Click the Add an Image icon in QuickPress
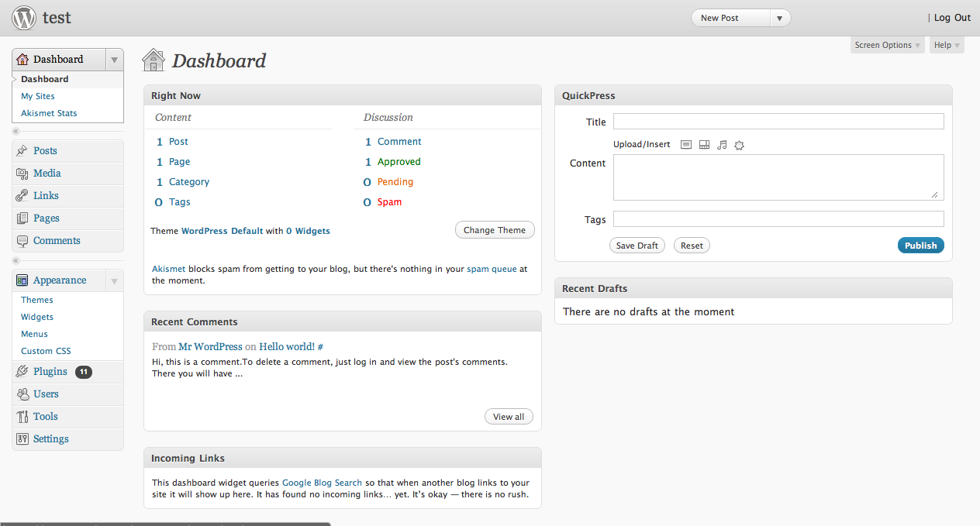The image size is (980, 526). [686, 145]
